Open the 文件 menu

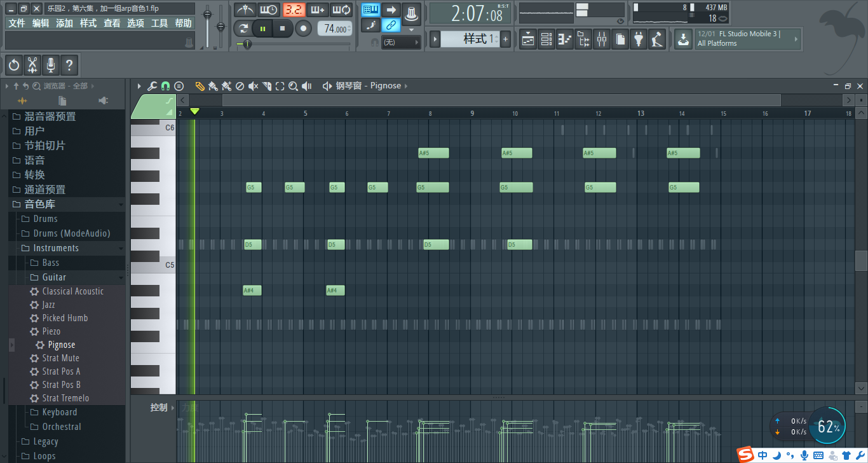point(17,23)
